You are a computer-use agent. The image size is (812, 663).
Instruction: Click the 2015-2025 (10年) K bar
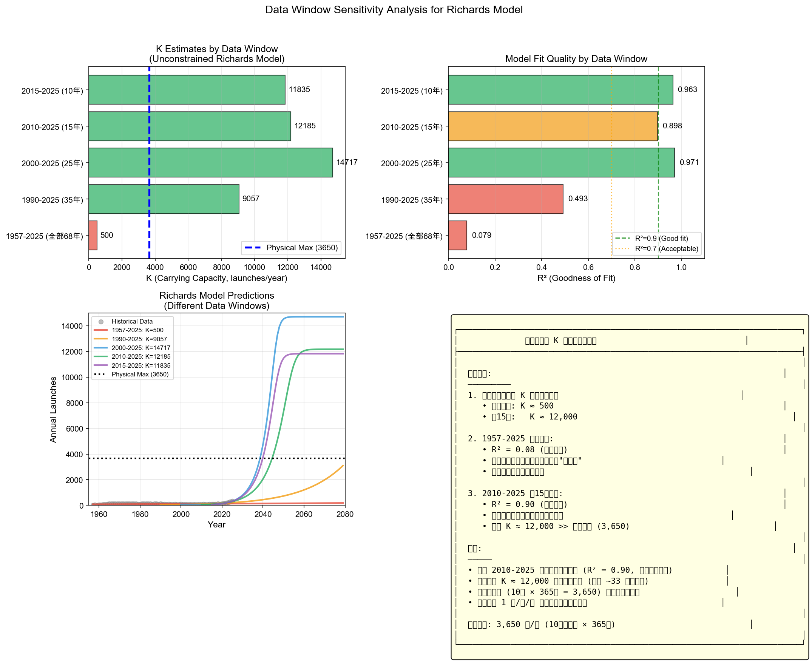(x=187, y=90)
